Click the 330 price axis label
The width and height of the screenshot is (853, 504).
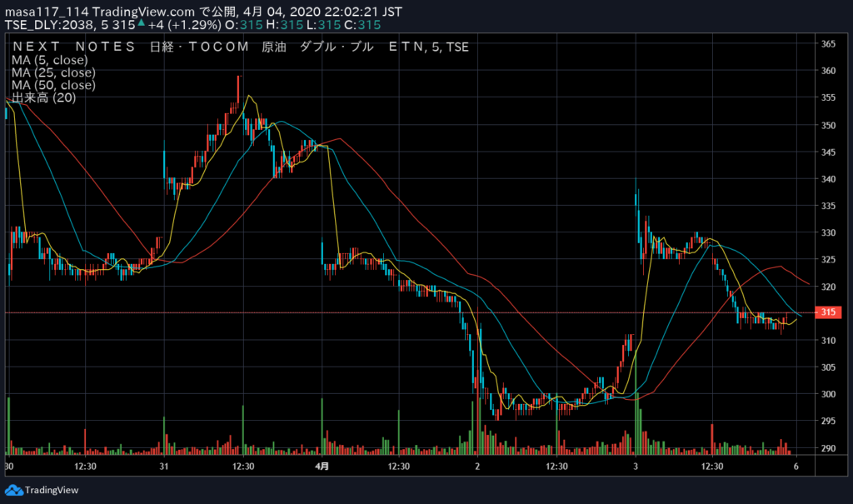coord(828,233)
